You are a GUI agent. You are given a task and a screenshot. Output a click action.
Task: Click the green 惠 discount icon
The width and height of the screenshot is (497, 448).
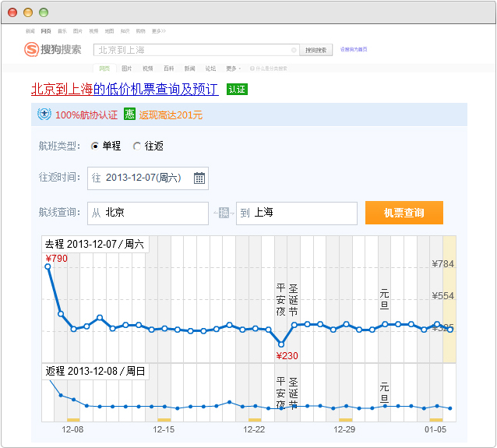[x=129, y=115]
